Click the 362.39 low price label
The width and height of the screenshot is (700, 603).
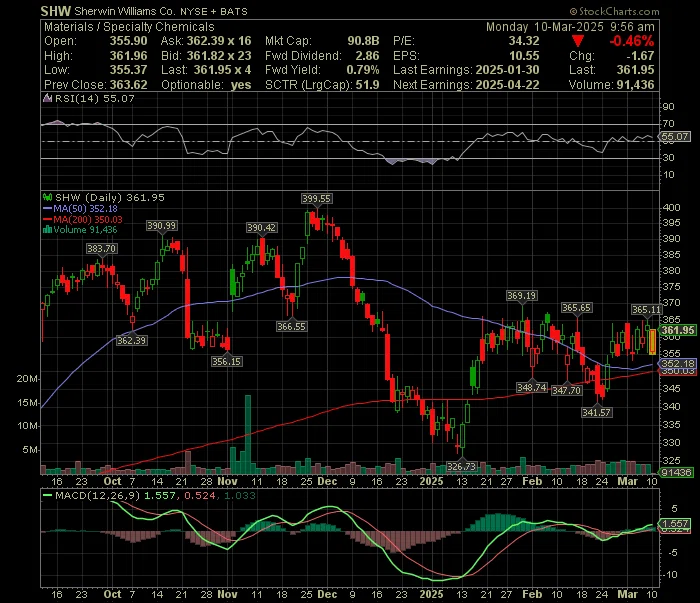point(131,341)
